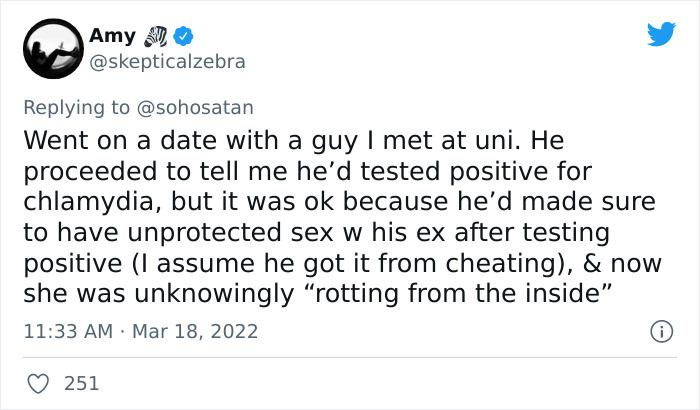
Task: Visit the @skepticalzebra handle
Action: pos(166,61)
